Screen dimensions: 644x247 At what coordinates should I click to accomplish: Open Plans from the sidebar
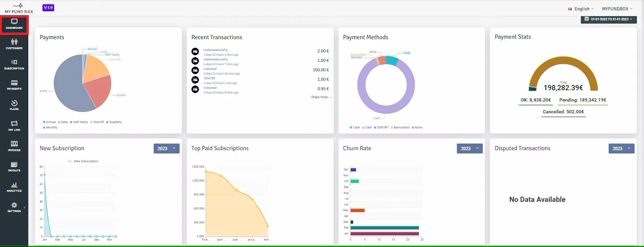click(x=14, y=103)
